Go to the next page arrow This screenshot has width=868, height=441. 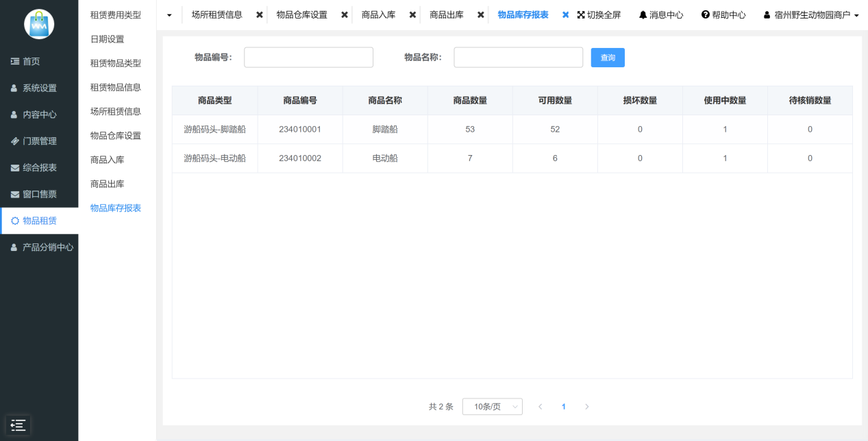pos(586,407)
